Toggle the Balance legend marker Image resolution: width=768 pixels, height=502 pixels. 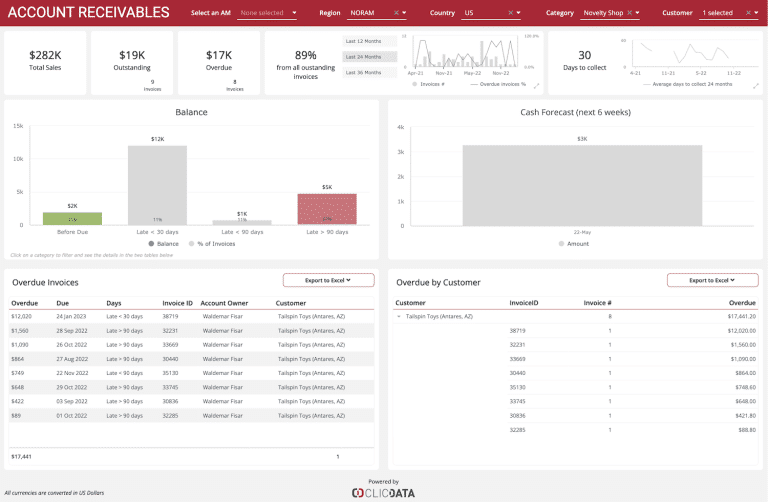pyautogui.click(x=153, y=243)
